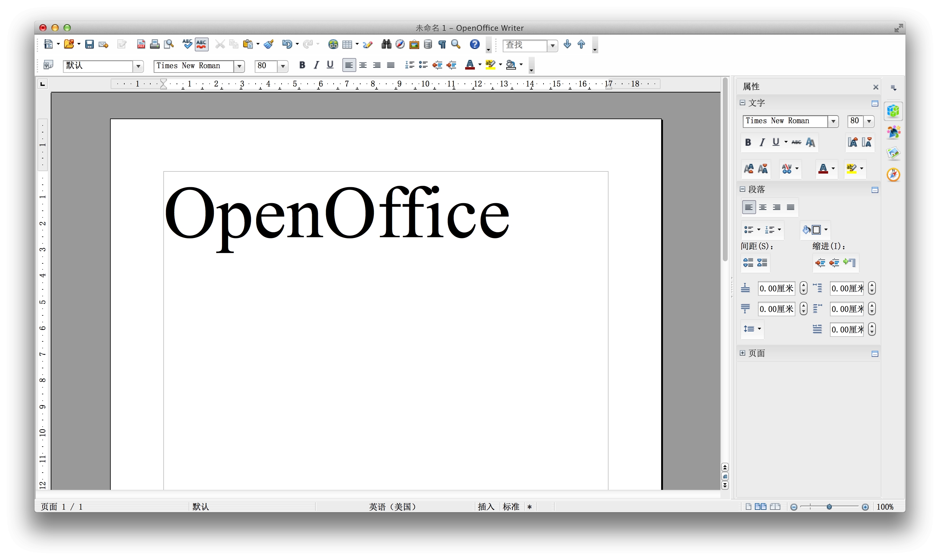Enable centered paragraph alignment
This screenshot has width=940, height=560.
363,65
